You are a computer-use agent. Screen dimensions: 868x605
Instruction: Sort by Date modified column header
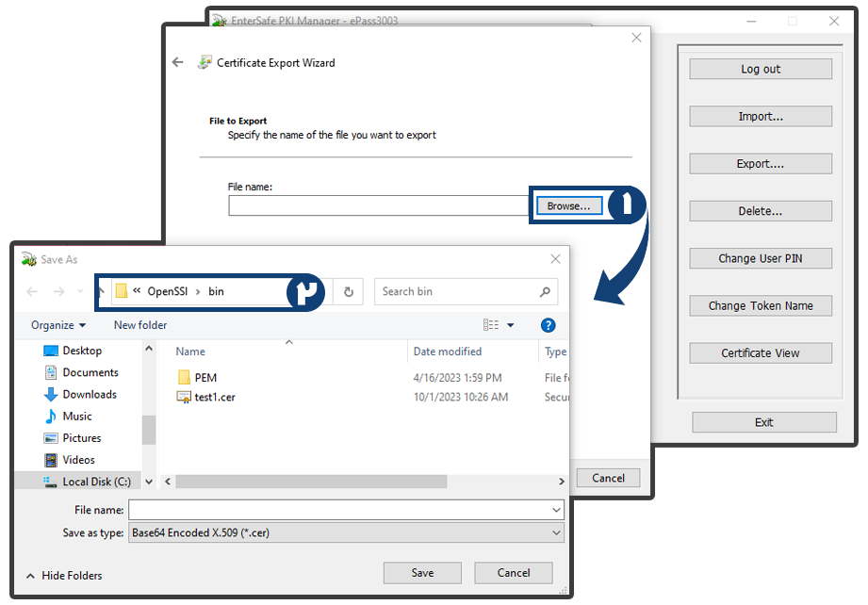pyautogui.click(x=448, y=352)
